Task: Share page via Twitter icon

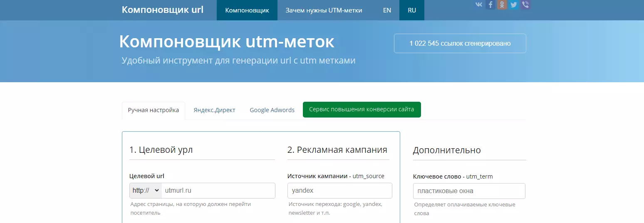Action: (x=514, y=5)
